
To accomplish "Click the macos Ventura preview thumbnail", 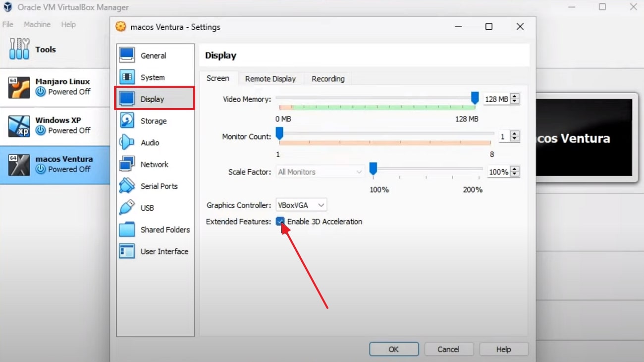I will [x=585, y=137].
